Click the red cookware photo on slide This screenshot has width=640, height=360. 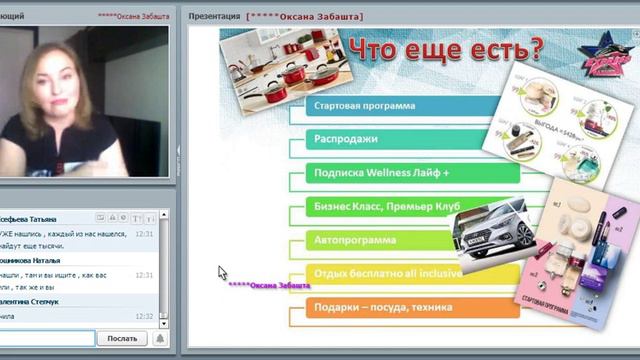(286, 70)
